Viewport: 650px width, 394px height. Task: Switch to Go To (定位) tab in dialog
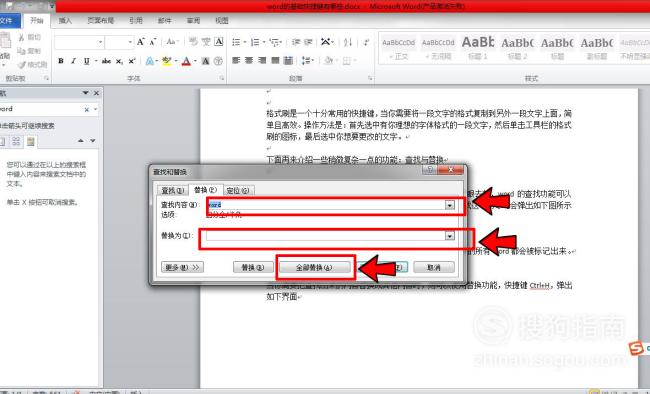(x=238, y=190)
